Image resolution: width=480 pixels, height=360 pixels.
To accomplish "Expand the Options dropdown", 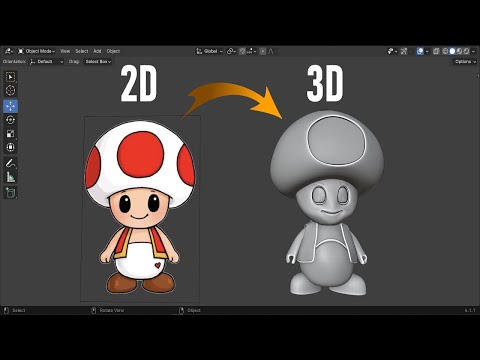I will tap(465, 62).
